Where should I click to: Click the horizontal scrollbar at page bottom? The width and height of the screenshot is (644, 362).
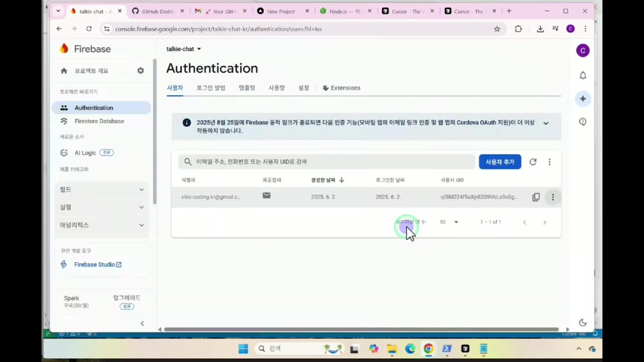pos(361,330)
